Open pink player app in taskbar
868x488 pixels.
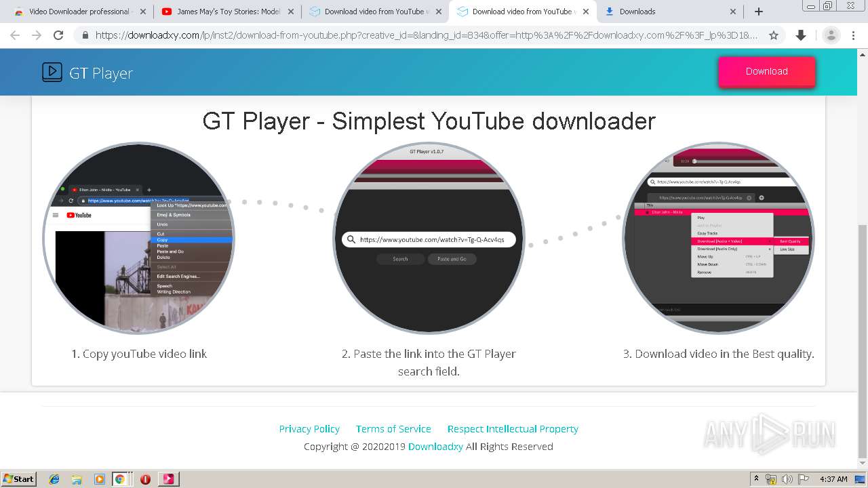(167, 479)
